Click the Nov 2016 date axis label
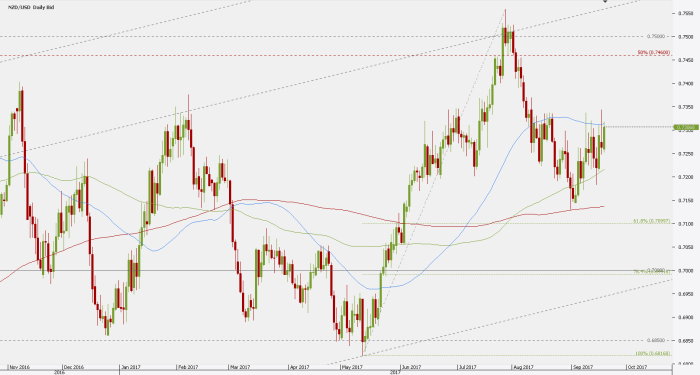 point(20,367)
